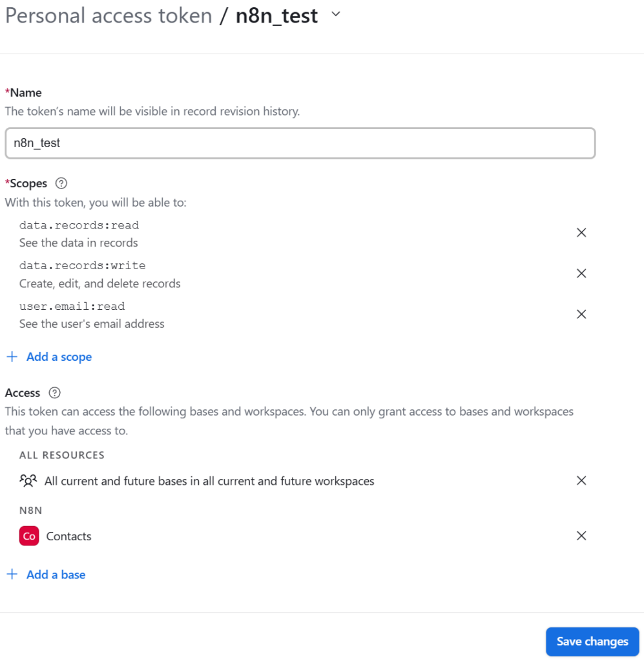
Task: Click Add a scope link
Action: (x=59, y=356)
